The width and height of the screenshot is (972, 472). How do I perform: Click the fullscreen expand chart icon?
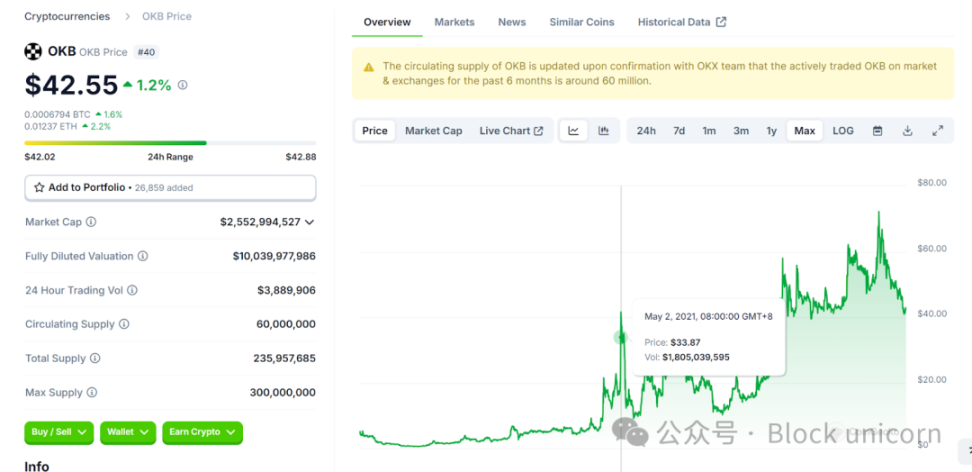937,131
